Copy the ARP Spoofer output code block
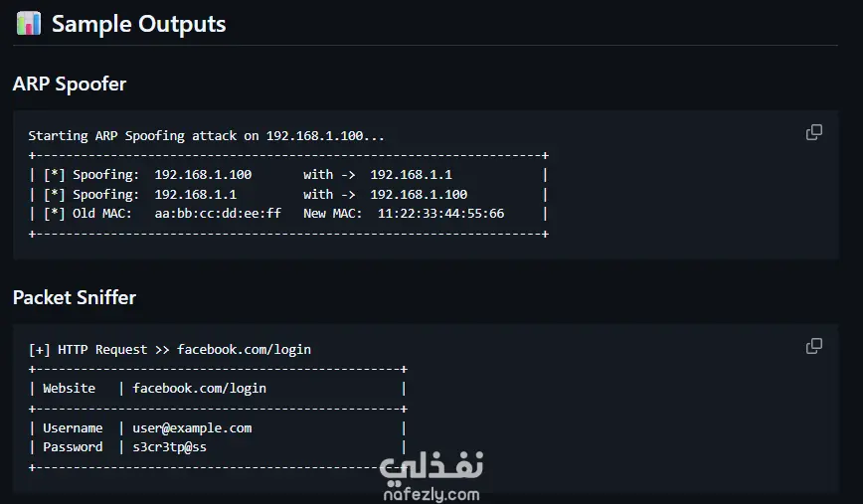This screenshot has width=863, height=504. click(813, 132)
